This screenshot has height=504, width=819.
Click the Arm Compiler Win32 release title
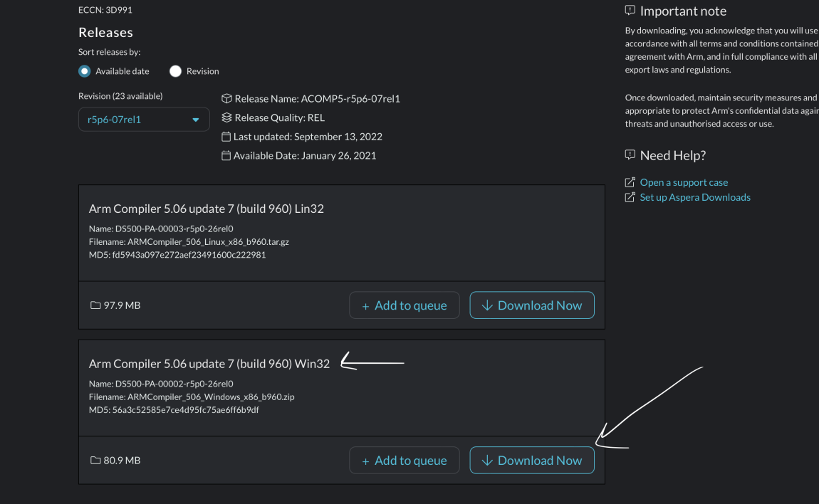209,364
